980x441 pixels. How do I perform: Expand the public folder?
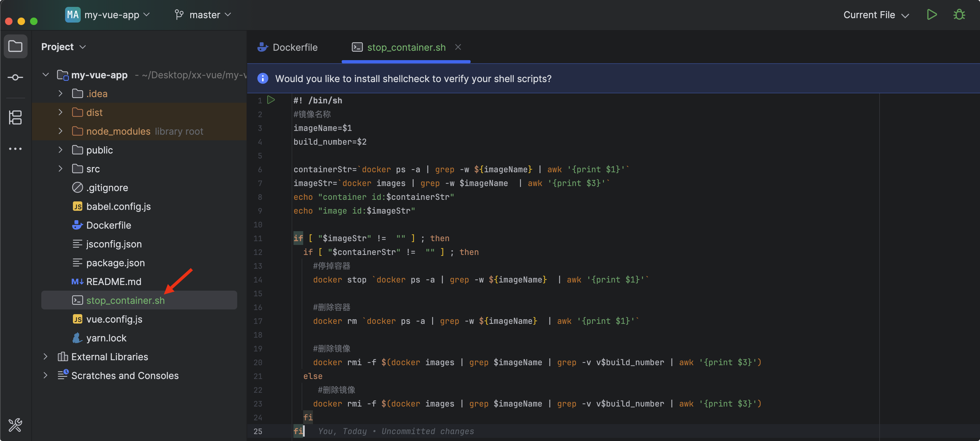click(x=60, y=150)
